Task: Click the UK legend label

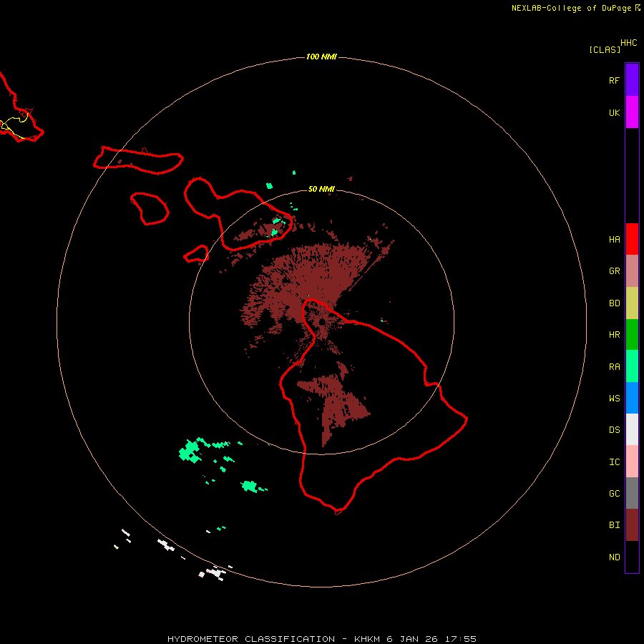Action: pyautogui.click(x=614, y=112)
